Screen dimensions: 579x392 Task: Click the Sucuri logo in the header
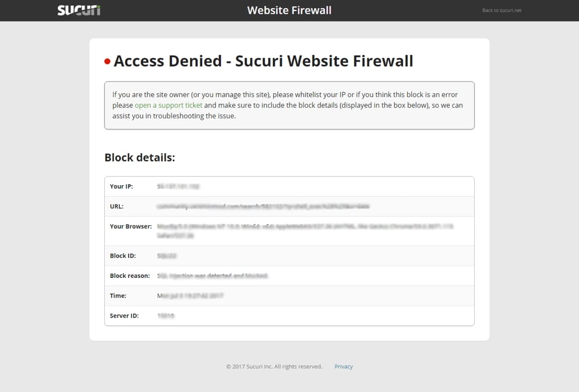[x=79, y=10]
